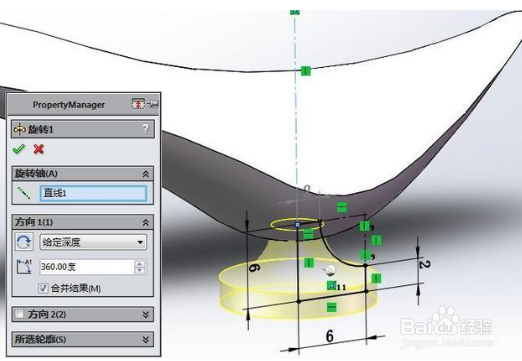This screenshot has width=522, height=361.
Task: Click the sketch origin point on the axis
Action: (298, 225)
